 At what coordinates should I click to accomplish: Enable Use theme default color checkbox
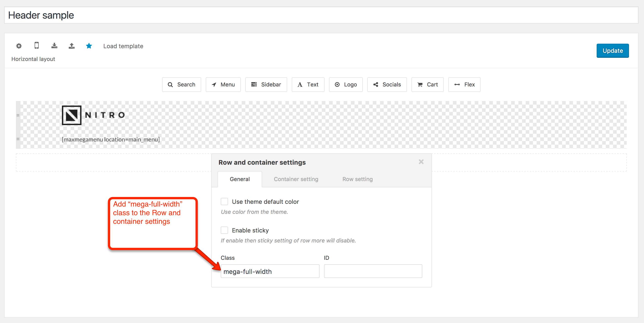[x=224, y=202]
